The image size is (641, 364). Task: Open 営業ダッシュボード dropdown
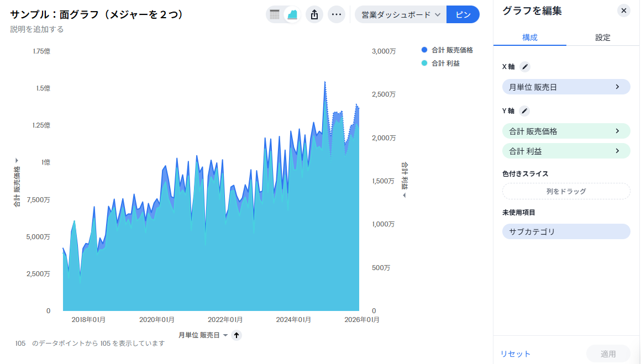401,15
